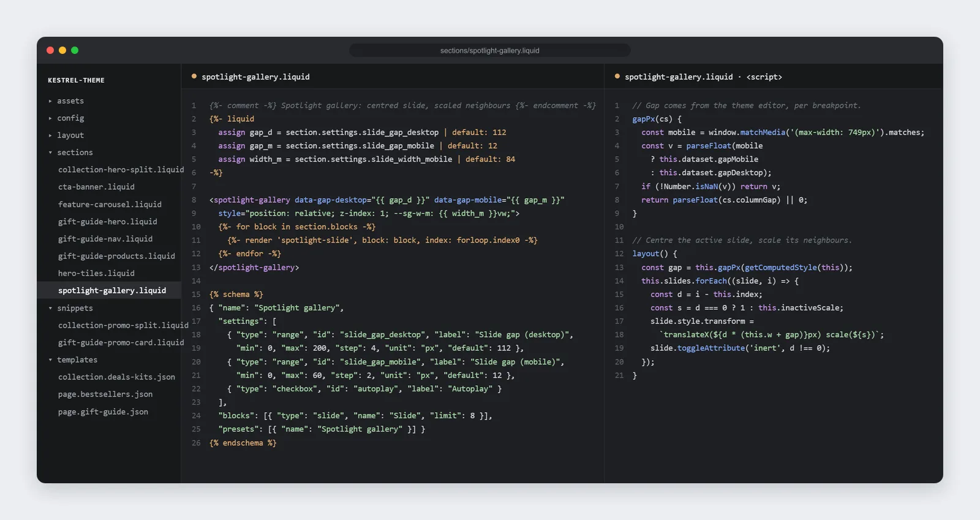Image resolution: width=980 pixels, height=520 pixels.
Task: Click the red close window button
Action: (x=50, y=50)
